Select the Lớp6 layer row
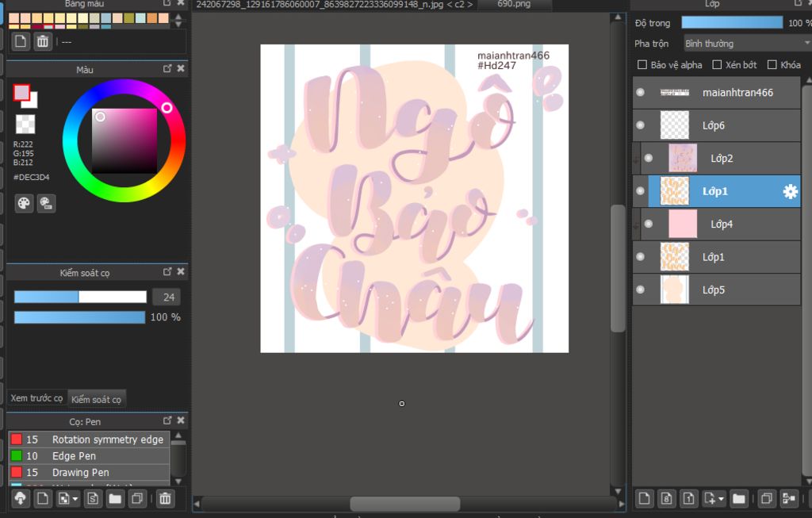The image size is (812, 518). pos(716,125)
